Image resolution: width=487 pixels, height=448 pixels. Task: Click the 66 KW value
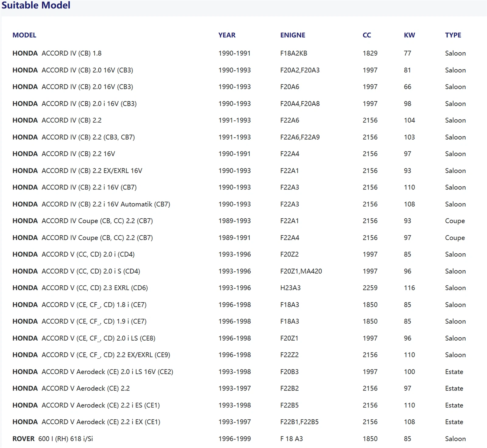408,87
